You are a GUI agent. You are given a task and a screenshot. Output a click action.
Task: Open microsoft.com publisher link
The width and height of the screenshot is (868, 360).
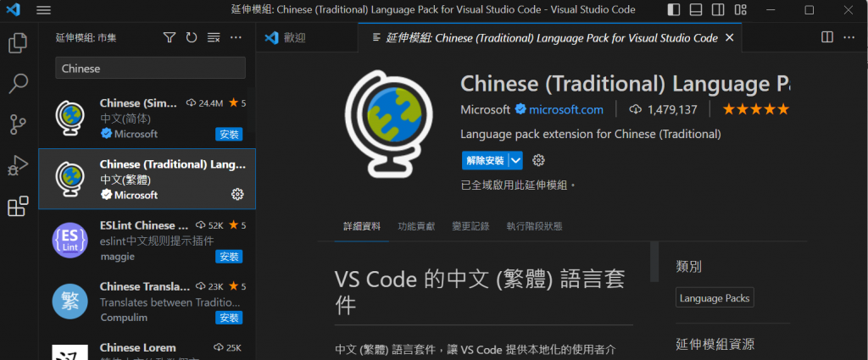(565, 109)
